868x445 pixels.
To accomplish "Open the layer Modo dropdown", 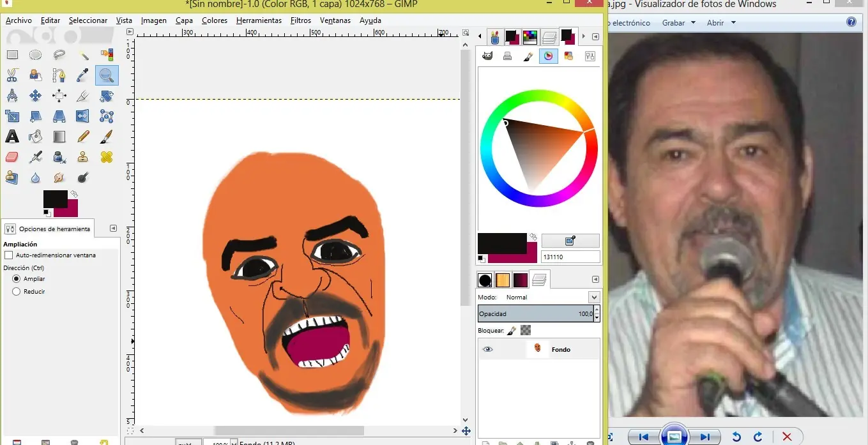I will [x=594, y=298].
